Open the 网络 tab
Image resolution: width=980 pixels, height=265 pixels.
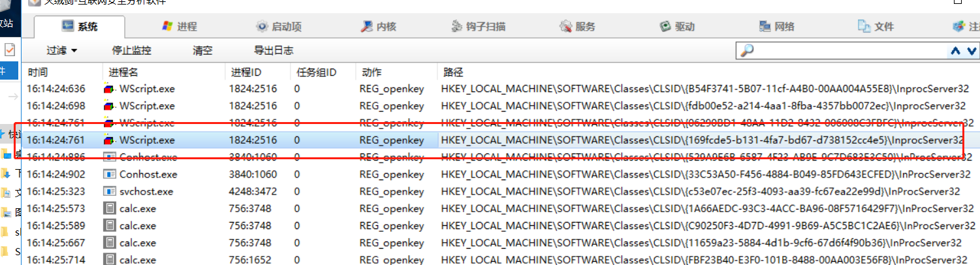point(776,27)
